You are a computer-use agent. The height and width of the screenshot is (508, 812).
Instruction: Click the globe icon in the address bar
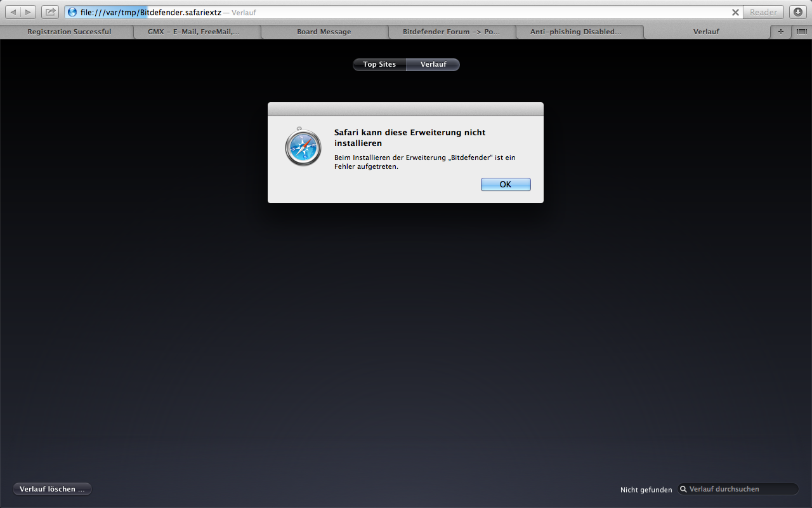tap(72, 12)
